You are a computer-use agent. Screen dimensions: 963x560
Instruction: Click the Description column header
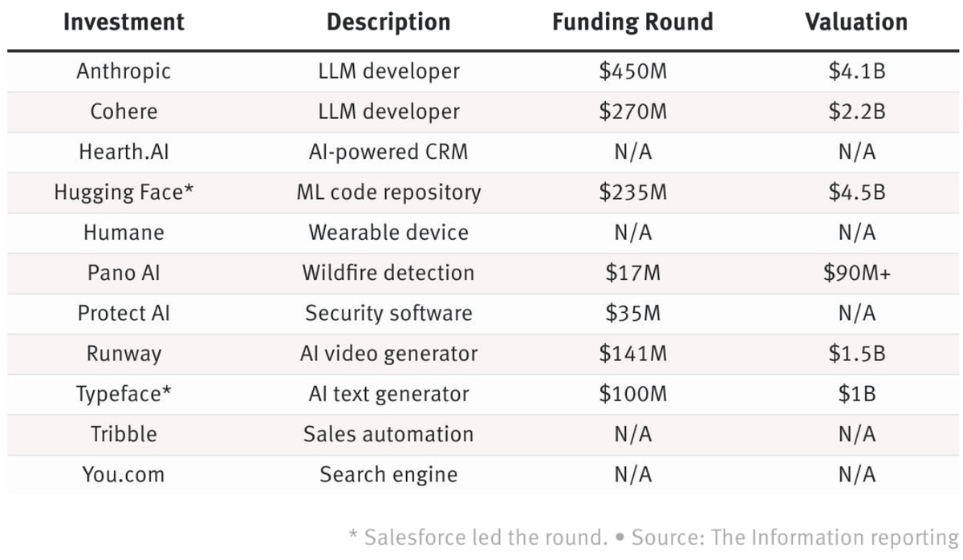coord(388,22)
